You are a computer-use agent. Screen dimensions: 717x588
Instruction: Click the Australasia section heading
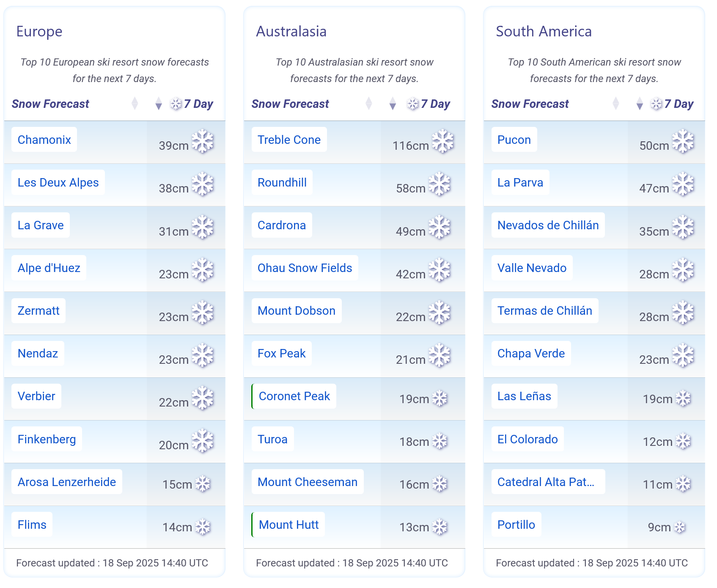pos(291,32)
